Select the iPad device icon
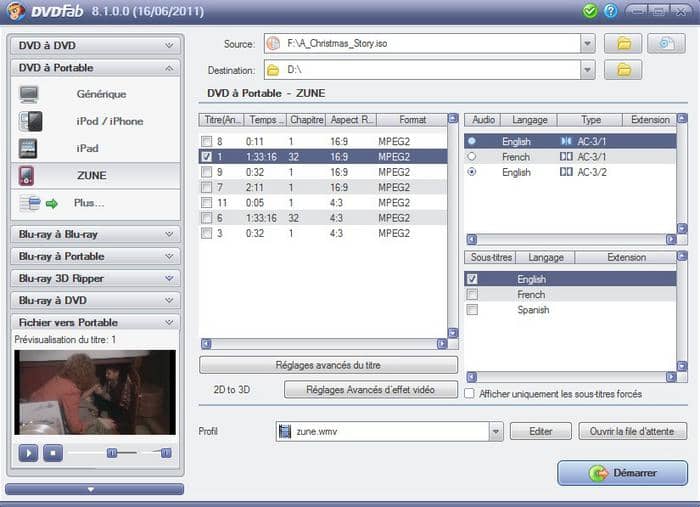The height and width of the screenshot is (507, 700). [x=28, y=149]
